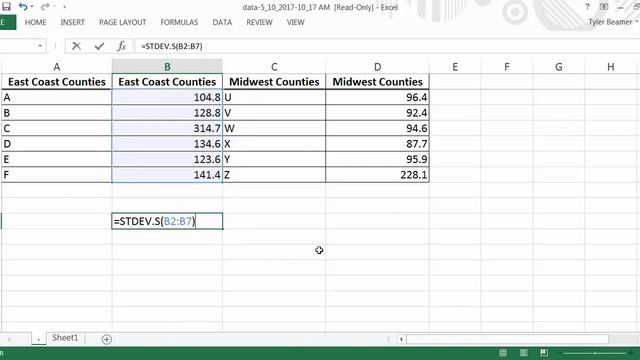Select column C header

[x=274, y=67]
